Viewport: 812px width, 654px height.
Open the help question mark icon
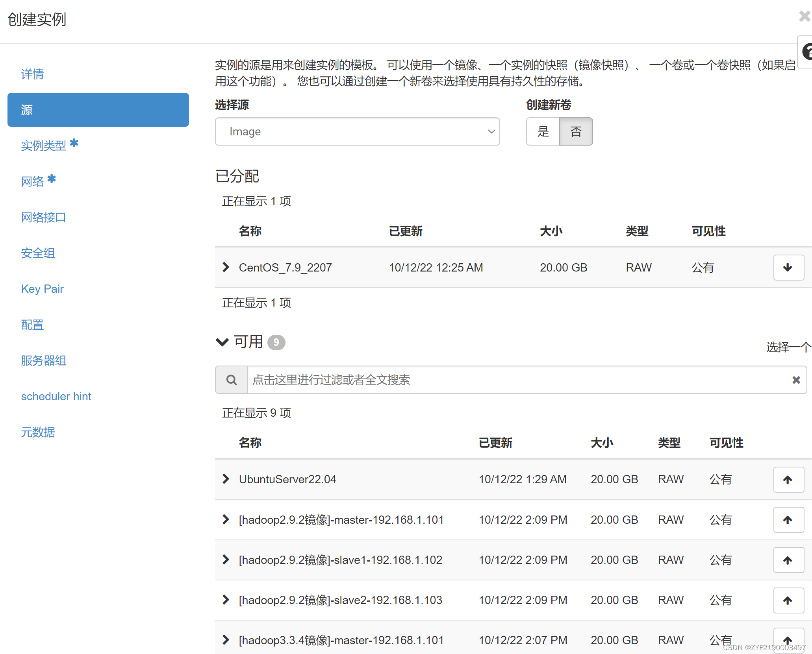pos(806,52)
